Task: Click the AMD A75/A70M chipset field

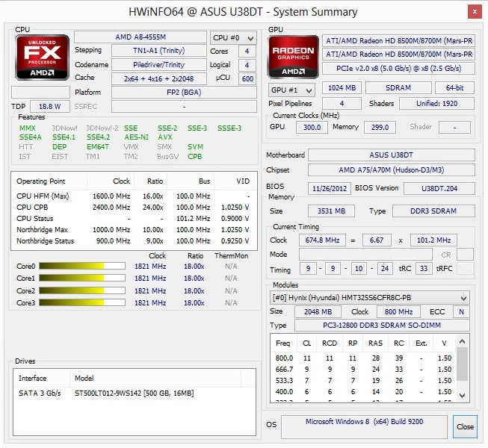Action: (391, 170)
